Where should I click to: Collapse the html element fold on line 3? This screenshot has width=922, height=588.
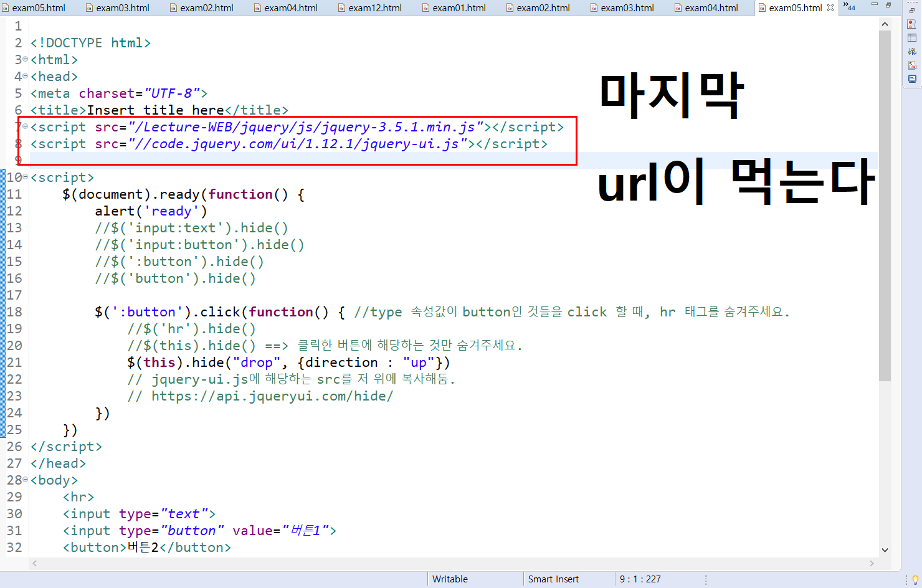tap(26, 59)
